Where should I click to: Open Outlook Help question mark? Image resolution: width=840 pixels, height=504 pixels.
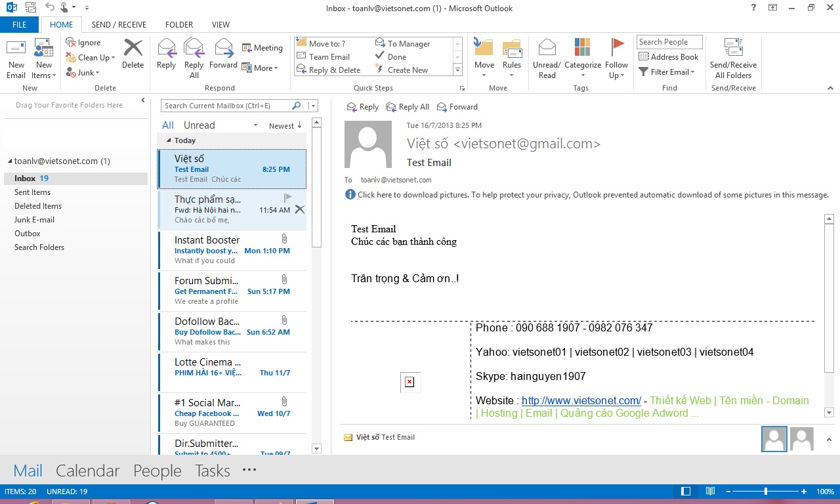pyautogui.click(x=752, y=8)
